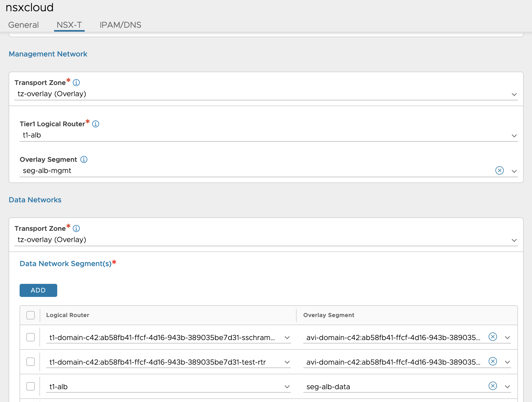532x402 pixels.
Task: Open the IPAM/DNS tab
Action: tap(120, 25)
